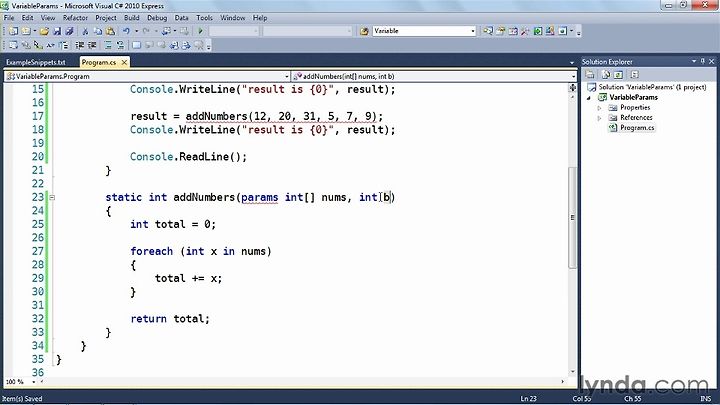The image size is (720, 405).
Task: Open Solution Explorer window position dropdown
Action: click(694, 61)
